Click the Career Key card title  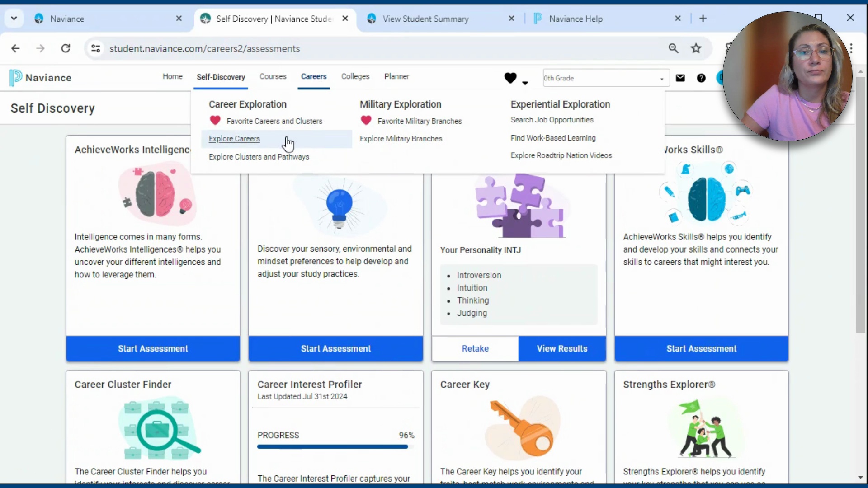pos(465,385)
